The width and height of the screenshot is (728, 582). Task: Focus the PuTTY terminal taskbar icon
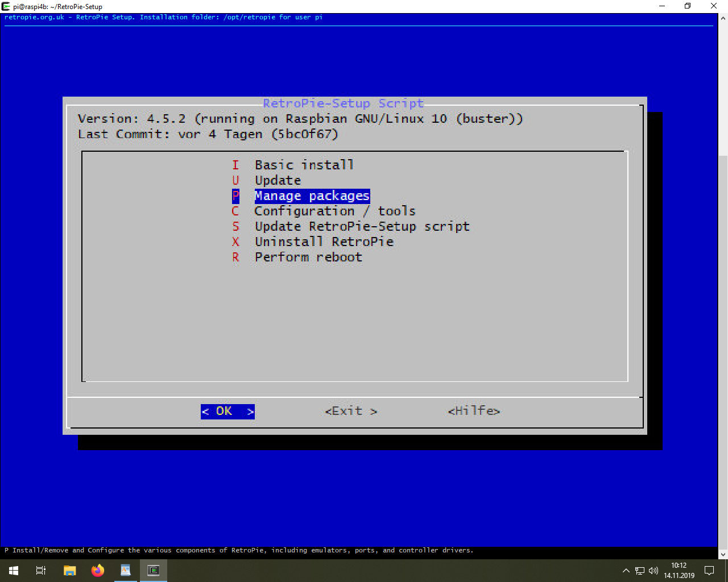[x=154, y=570]
